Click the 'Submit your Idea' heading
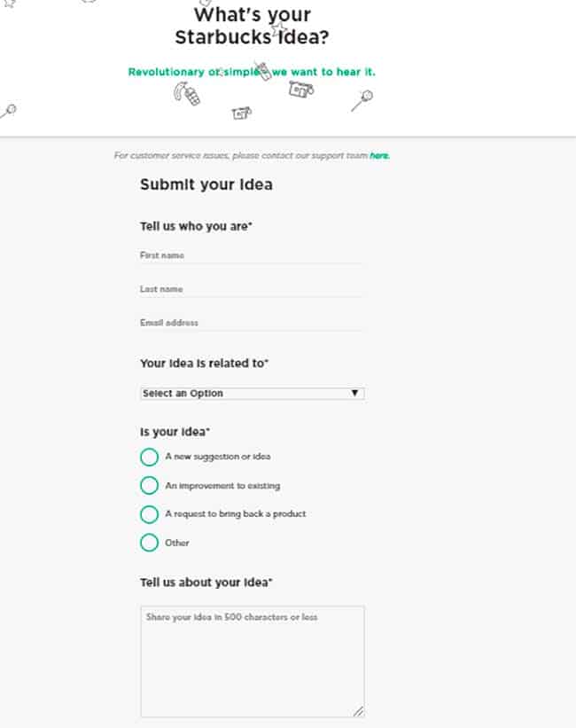This screenshot has width=576, height=728. (x=206, y=184)
